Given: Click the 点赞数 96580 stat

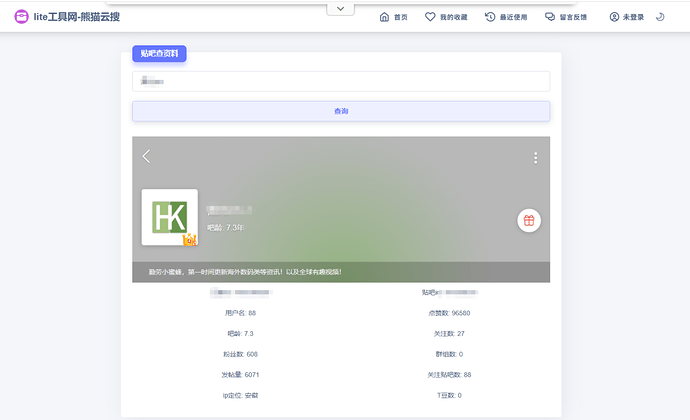Looking at the screenshot, I should (447, 313).
